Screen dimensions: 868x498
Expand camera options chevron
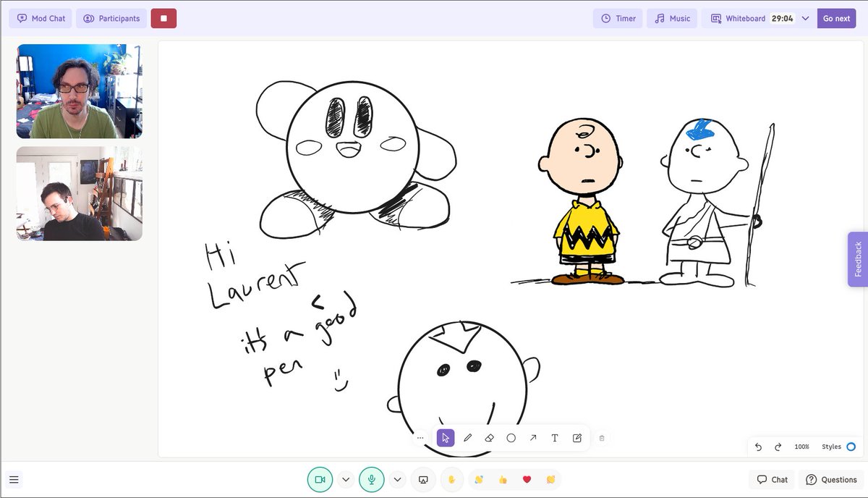click(x=346, y=479)
